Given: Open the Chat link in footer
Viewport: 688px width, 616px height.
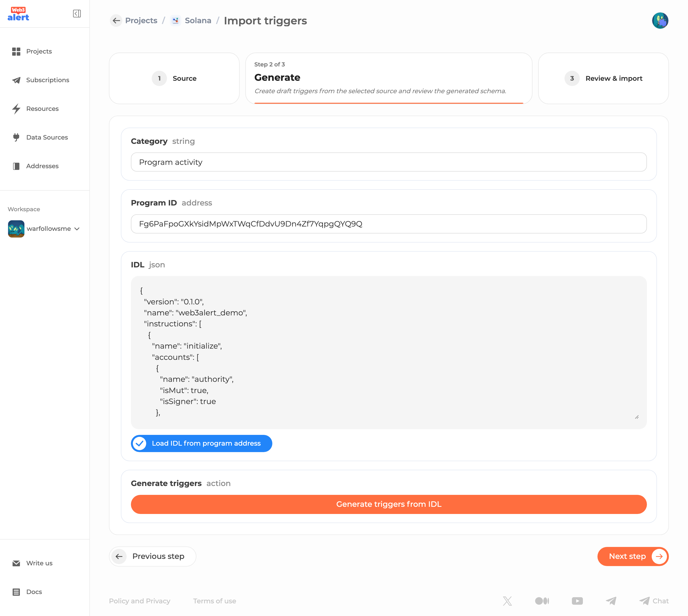Looking at the screenshot, I should (660, 601).
